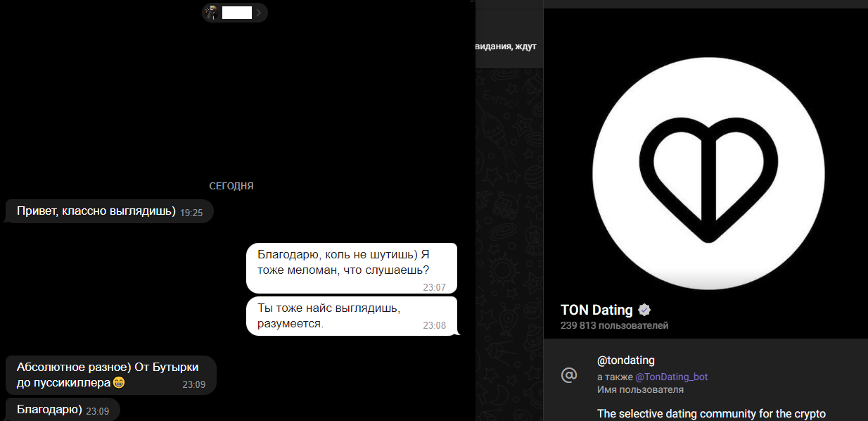Click the "239 813 пользователей" member count
The image size is (868, 421).
click(614, 325)
